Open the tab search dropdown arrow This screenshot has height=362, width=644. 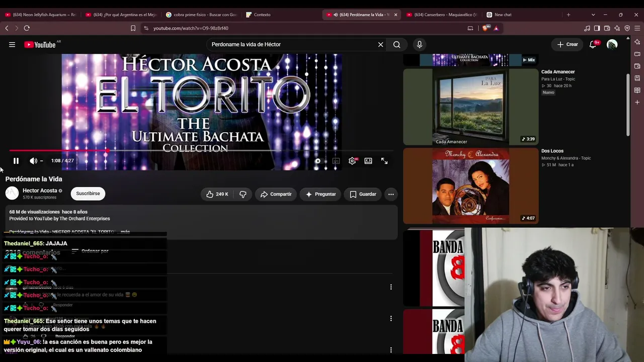593,15
